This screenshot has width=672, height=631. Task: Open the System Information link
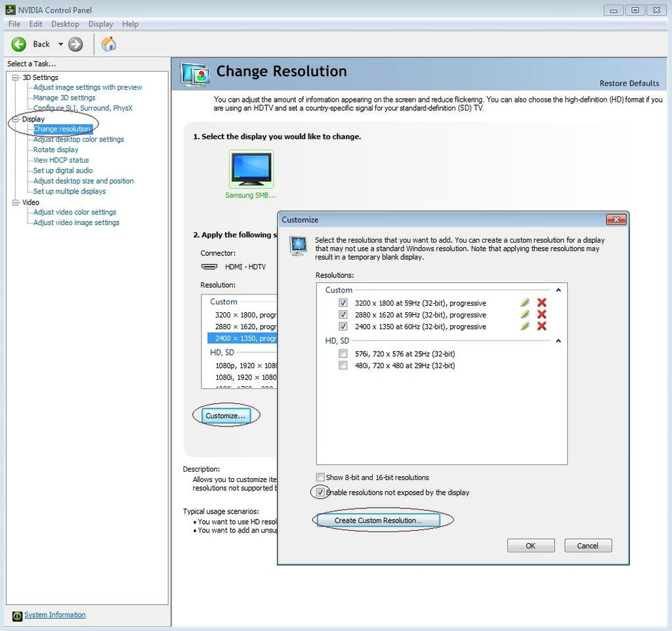click(x=54, y=615)
